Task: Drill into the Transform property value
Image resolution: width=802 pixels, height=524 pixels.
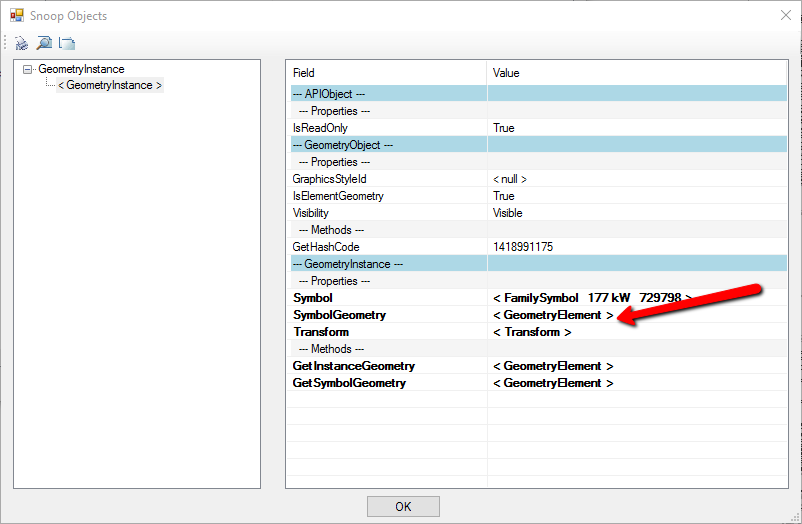Action: pyautogui.click(x=532, y=332)
